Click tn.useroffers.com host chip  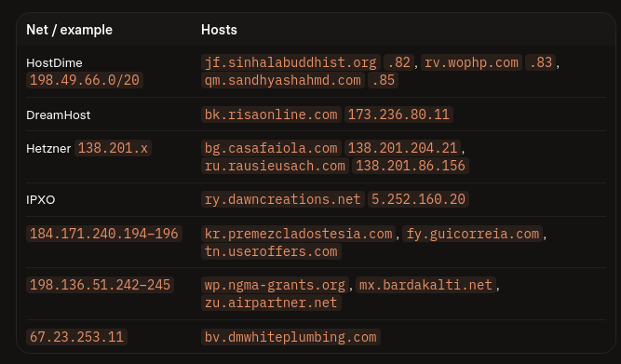pyautogui.click(x=271, y=251)
